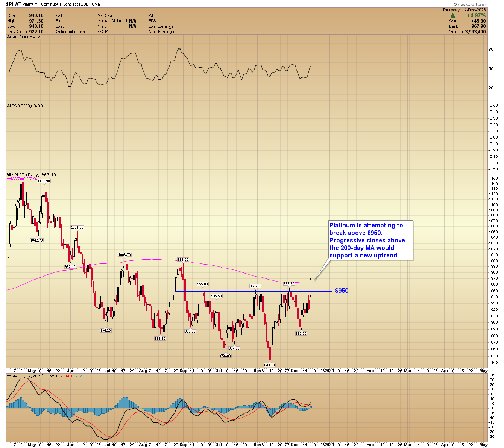Click the 1051.80 price label
The width and height of the screenshot is (504, 448).
[x=77, y=227]
